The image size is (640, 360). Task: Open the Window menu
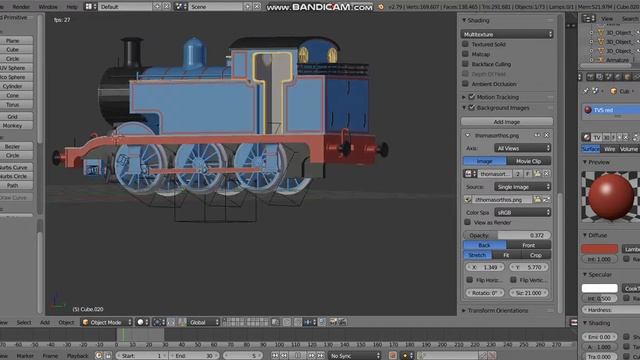[48, 7]
